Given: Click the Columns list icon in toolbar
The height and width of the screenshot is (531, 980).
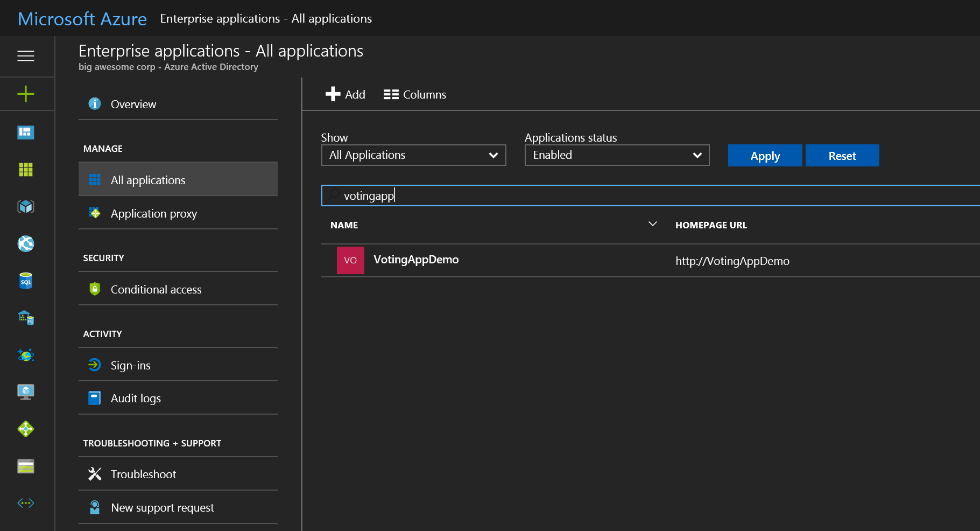Looking at the screenshot, I should [x=391, y=94].
